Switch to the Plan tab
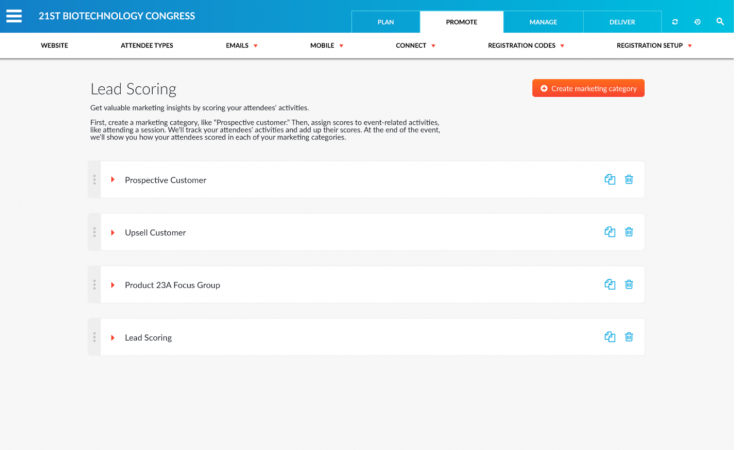Screen dimensions: 737x450 [385, 21]
